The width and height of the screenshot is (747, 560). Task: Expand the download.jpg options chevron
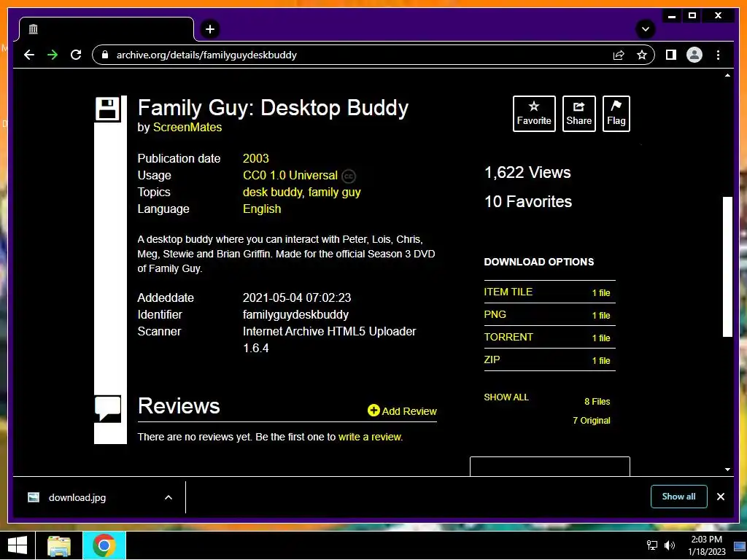169,497
